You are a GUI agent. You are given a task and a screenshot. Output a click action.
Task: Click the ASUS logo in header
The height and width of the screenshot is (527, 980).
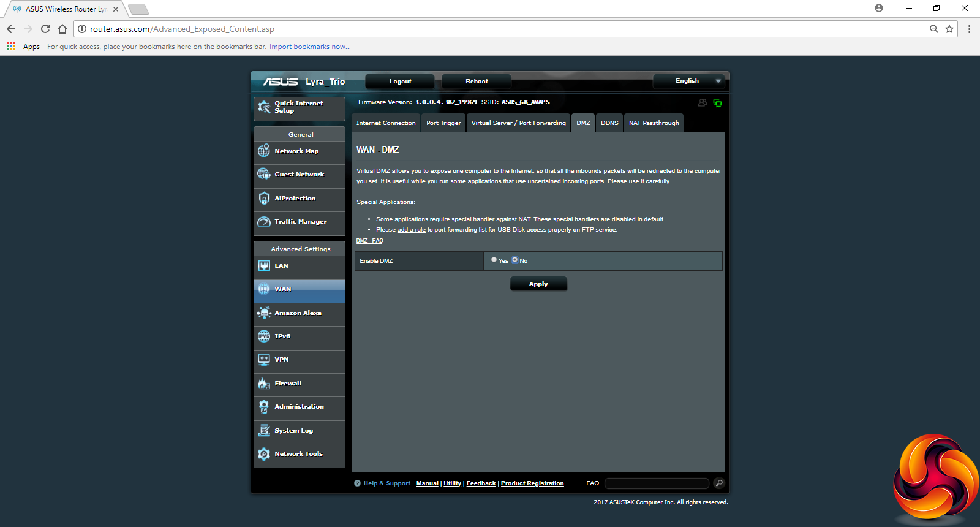tap(281, 82)
